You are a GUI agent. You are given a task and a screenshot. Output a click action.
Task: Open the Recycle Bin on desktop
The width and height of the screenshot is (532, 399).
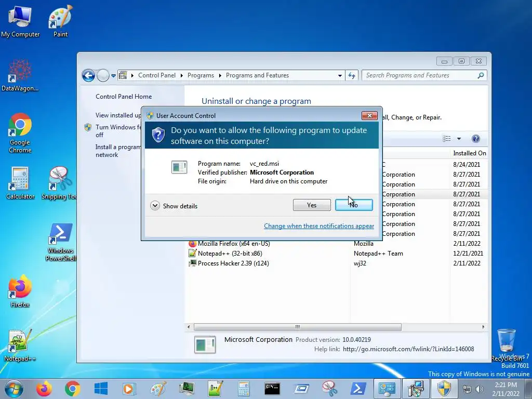[x=506, y=345]
